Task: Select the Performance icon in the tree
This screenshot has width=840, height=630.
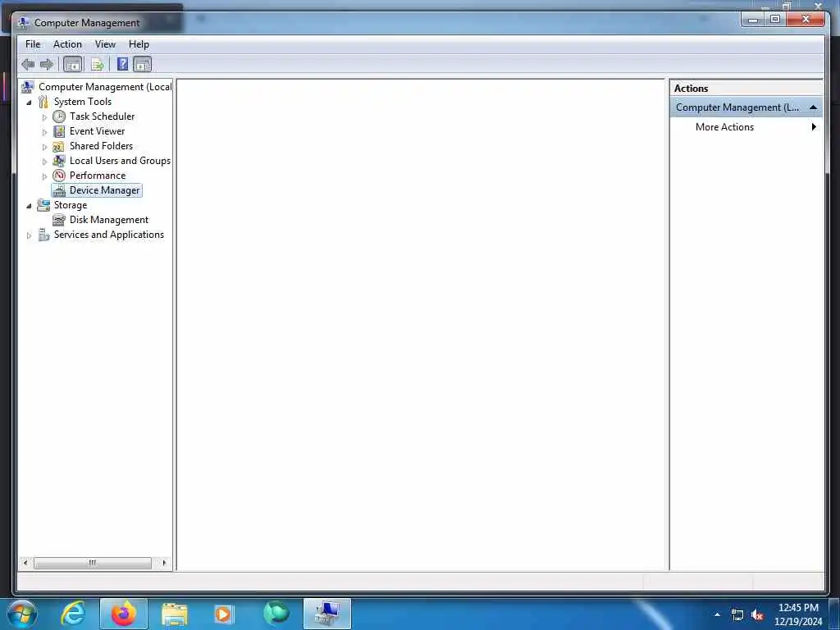Action: (x=59, y=176)
